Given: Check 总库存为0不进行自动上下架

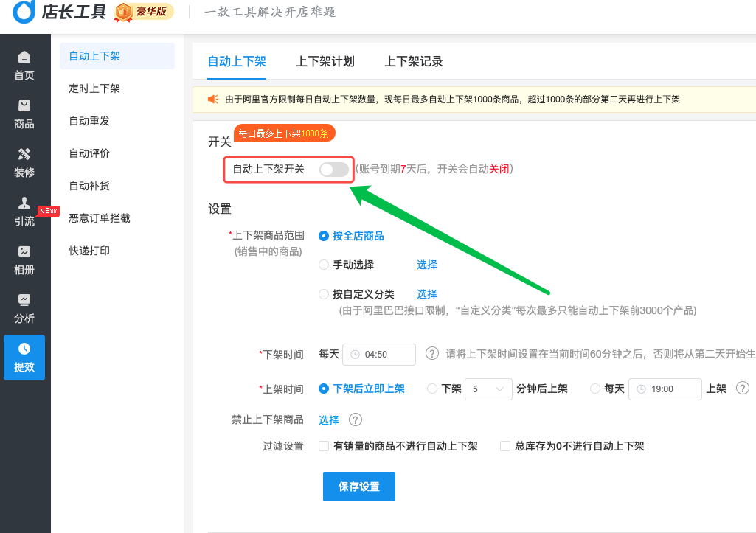Looking at the screenshot, I should (504, 446).
